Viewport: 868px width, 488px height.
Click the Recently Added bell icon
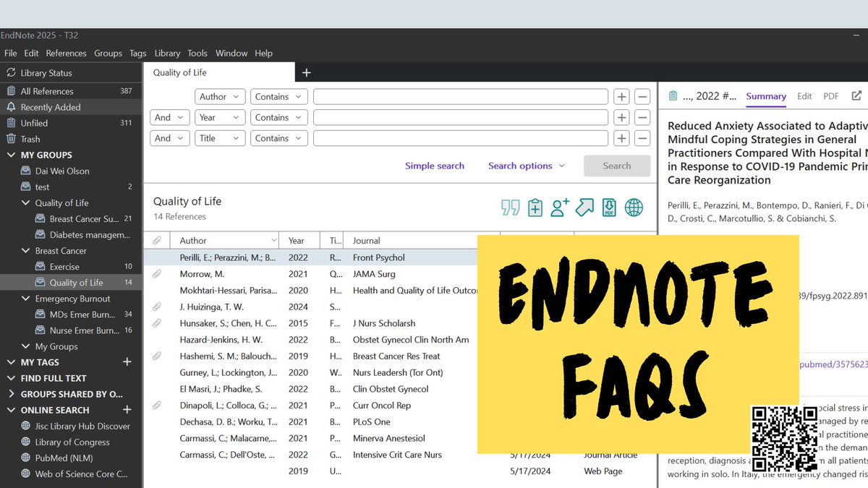coord(11,107)
